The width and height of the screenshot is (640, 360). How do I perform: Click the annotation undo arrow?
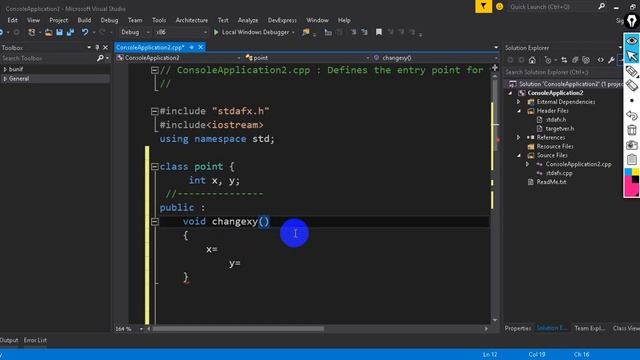coord(632,116)
